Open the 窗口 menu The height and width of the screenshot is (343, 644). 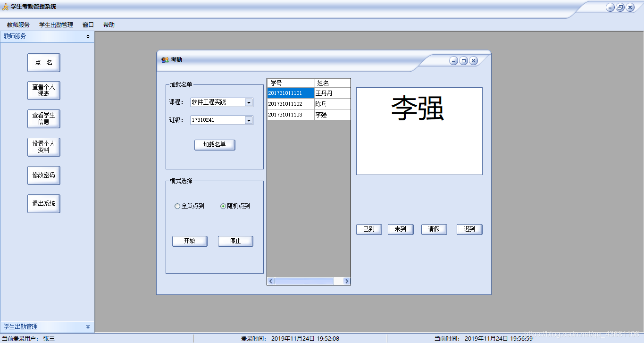point(88,25)
